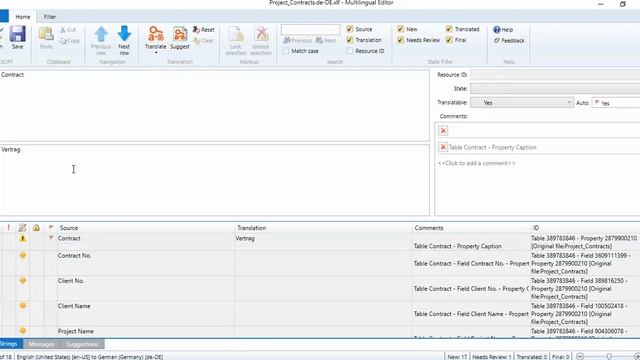
Task: Click the Paste clipboard icon
Action: [x=46, y=38]
